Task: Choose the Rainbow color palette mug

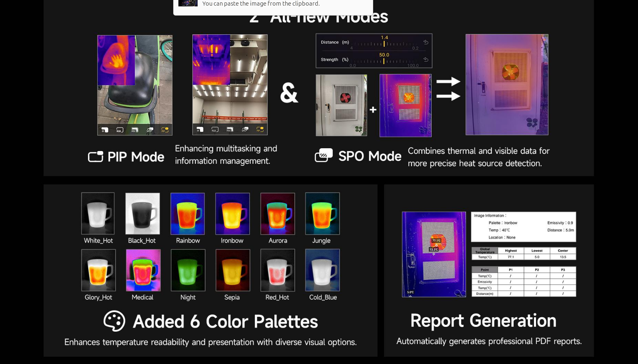Action: point(188,214)
